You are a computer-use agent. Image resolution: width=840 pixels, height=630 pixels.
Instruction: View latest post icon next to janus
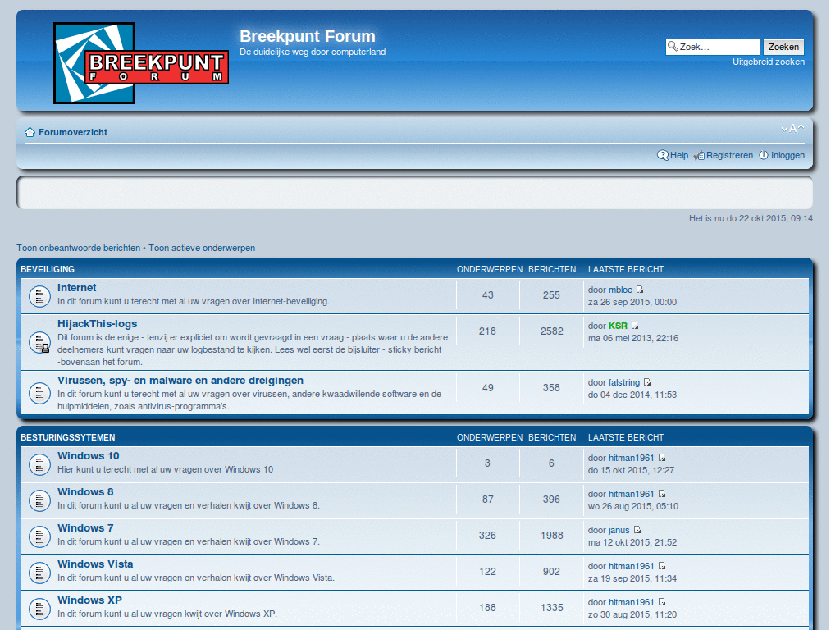(x=637, y=530)
